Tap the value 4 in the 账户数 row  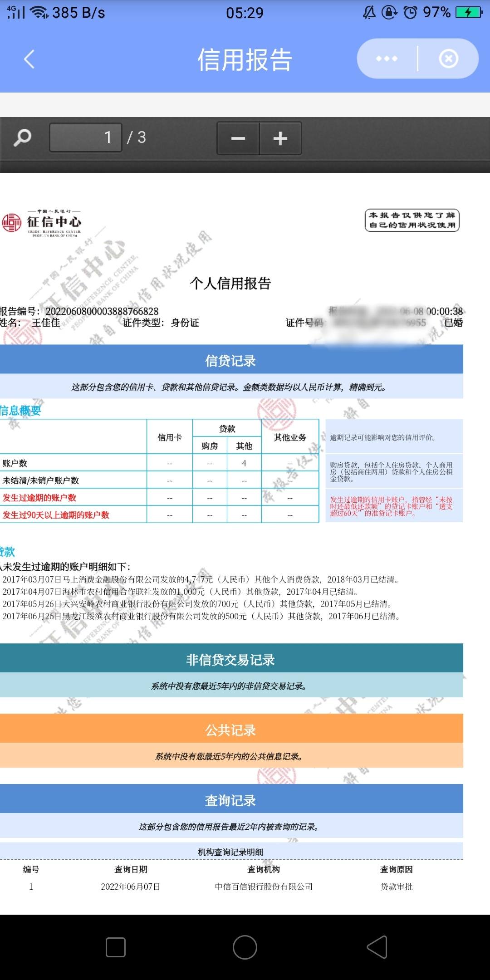(x=244, y=463)
